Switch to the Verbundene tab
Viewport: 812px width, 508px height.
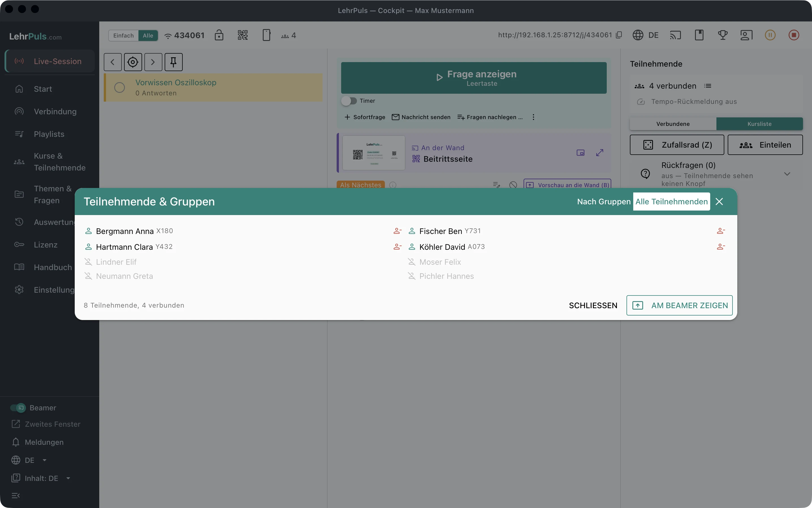673,124
